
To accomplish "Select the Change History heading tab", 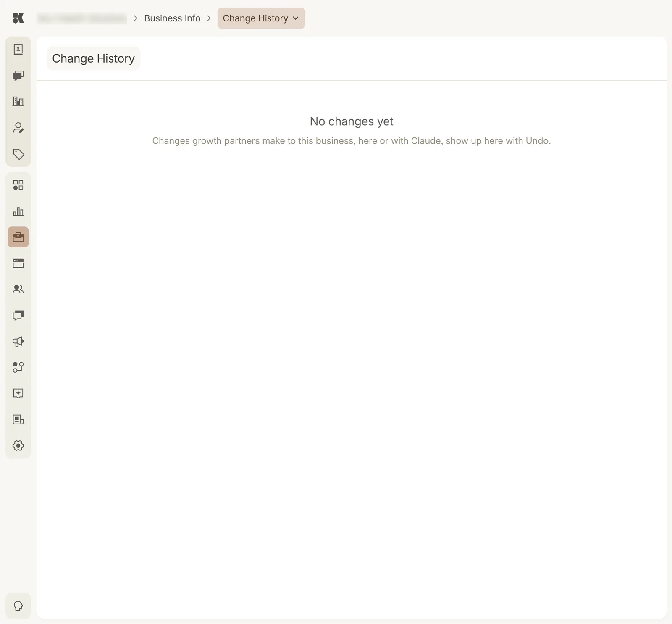I will (94, 58).
